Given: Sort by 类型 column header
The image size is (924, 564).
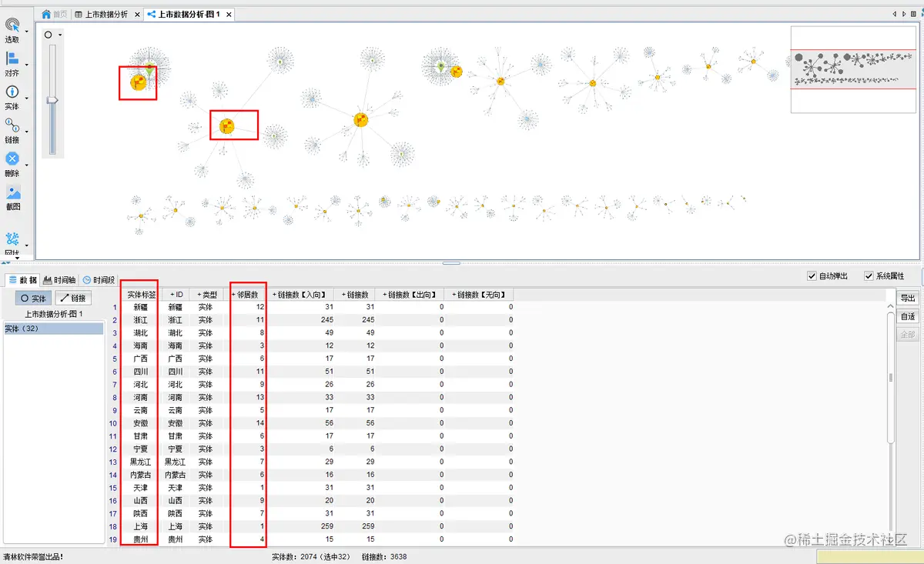Looking at the screenshot, I should (x=208, y=295).
